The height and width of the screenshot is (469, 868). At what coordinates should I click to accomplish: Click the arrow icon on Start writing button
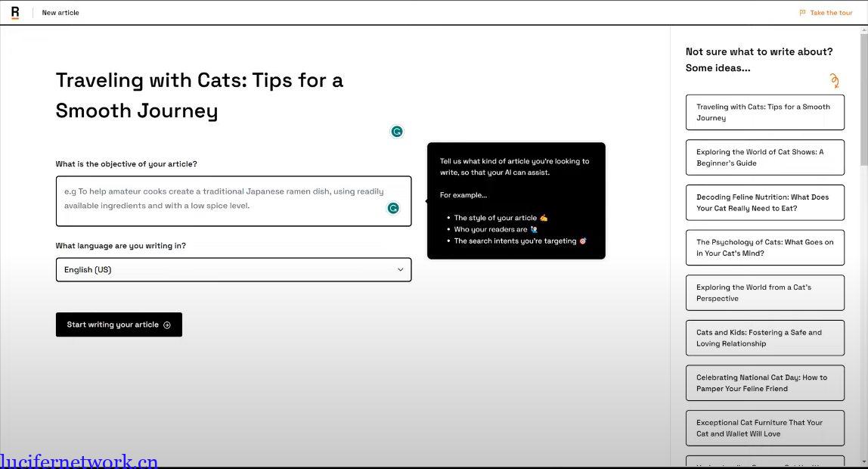pos(167,325)
